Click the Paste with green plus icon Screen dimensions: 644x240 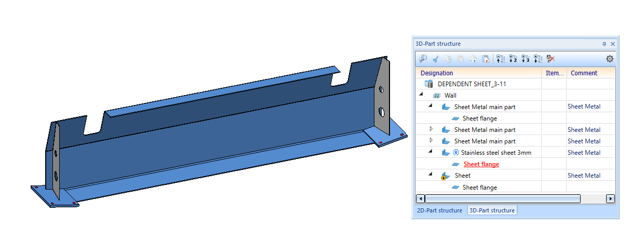pos(473,59)
